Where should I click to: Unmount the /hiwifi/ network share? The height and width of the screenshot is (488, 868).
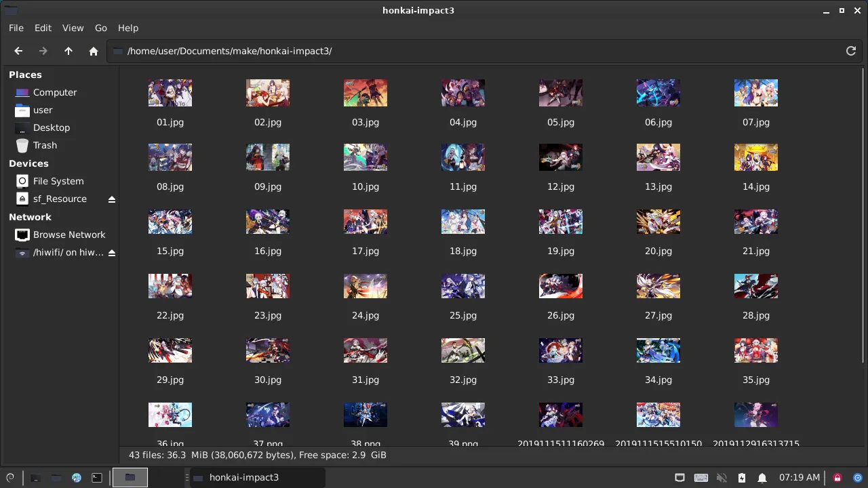112,253
